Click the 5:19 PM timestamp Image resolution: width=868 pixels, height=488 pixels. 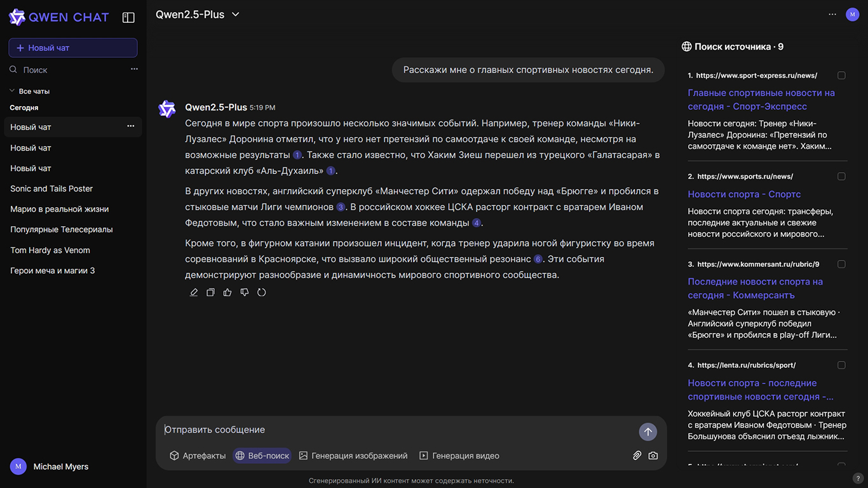(262, 108)
